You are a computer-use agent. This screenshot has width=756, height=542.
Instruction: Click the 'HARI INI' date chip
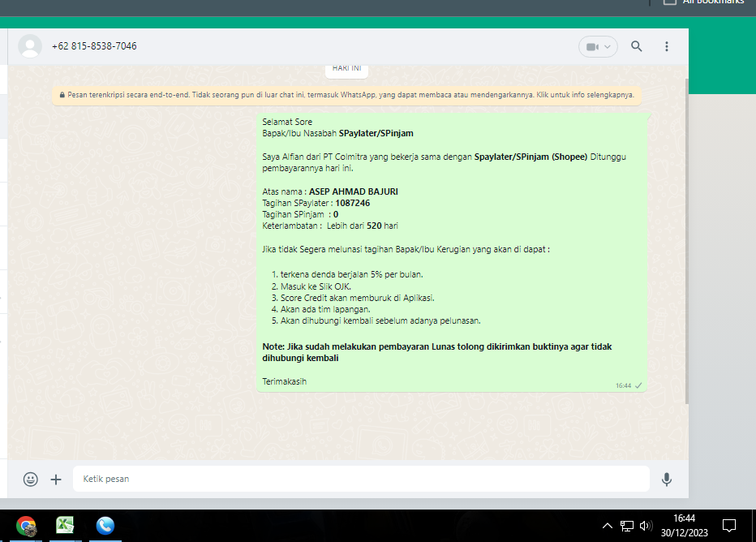click(x=346, y=69)
